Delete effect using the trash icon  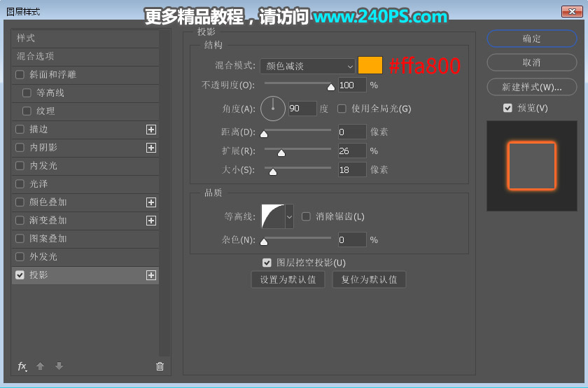click(160, 366)
